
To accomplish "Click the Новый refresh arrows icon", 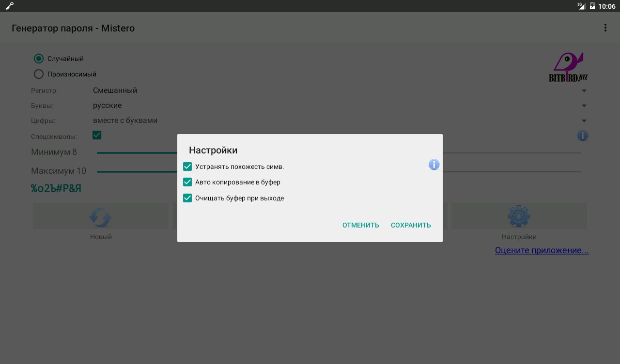I will click(x=101, y=217).
